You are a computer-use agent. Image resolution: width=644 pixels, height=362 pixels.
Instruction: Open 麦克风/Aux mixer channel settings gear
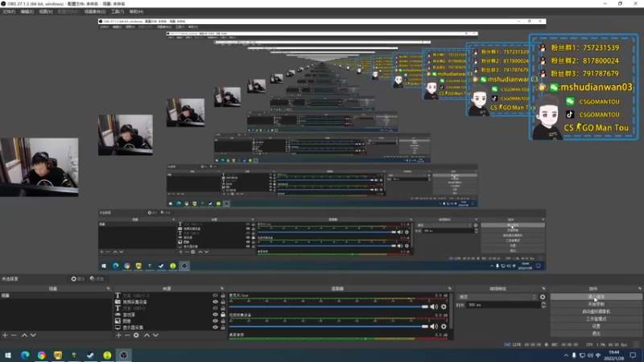click(x=444, y=306)
